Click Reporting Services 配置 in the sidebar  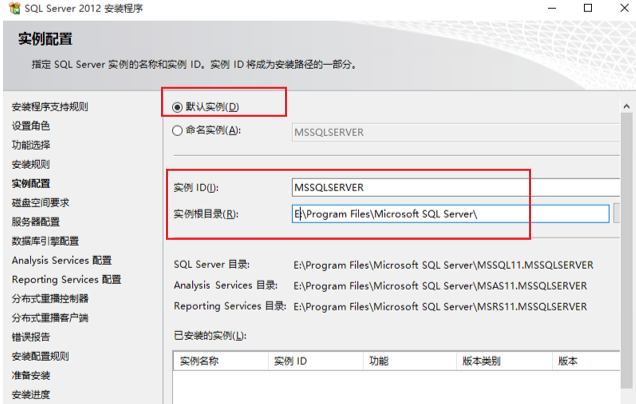[67, 279]
